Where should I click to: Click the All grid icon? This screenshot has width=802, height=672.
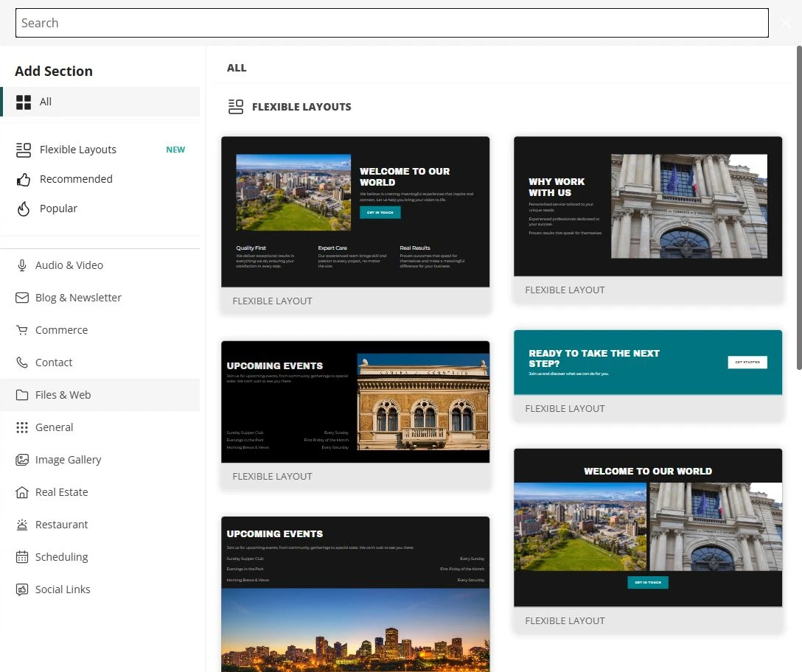(24, 102)
